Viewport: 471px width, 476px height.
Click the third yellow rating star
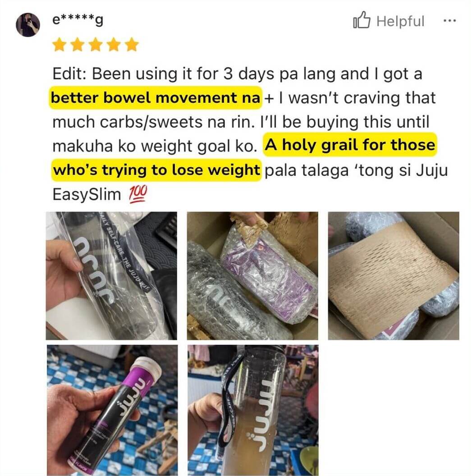tap(96, 45)
